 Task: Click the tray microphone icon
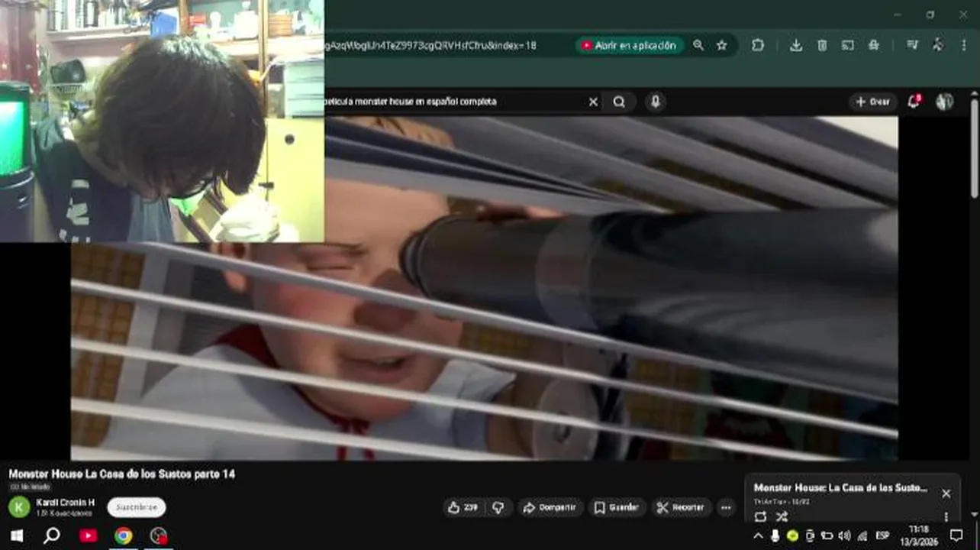click(775, 535)
